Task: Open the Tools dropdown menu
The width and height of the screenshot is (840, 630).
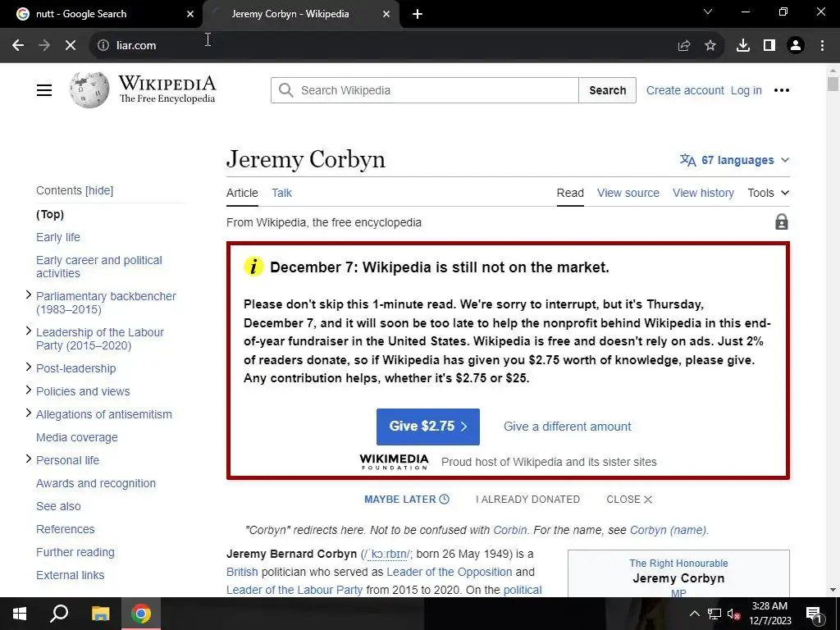Action: click(x=768, y=193)
